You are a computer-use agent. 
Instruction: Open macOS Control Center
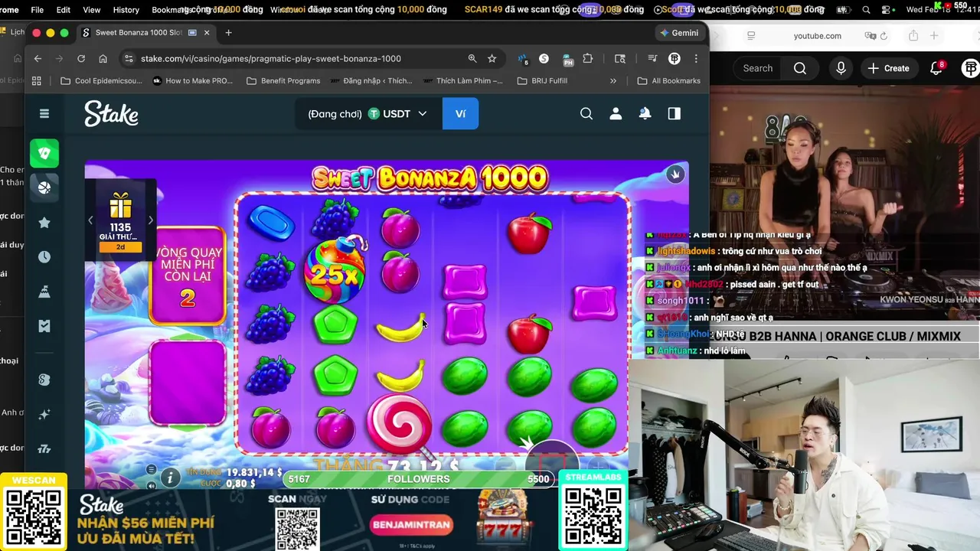[x=887, y=10]
